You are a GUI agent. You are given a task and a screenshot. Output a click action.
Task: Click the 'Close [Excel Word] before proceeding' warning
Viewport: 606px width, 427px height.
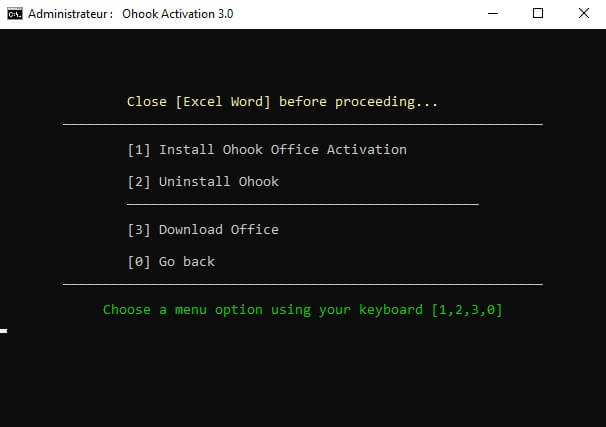282,102
